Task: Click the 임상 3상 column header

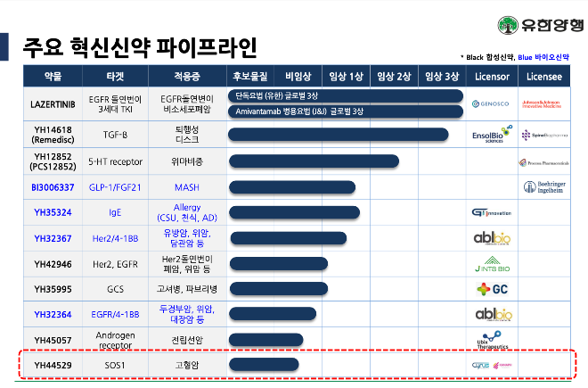Action: coord(442,76)
